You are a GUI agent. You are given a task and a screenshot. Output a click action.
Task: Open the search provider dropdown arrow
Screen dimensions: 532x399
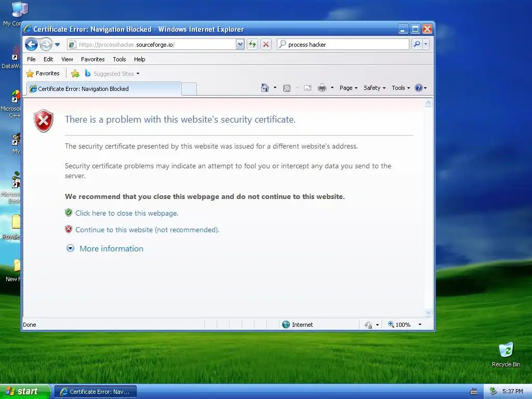coord(426,44)
